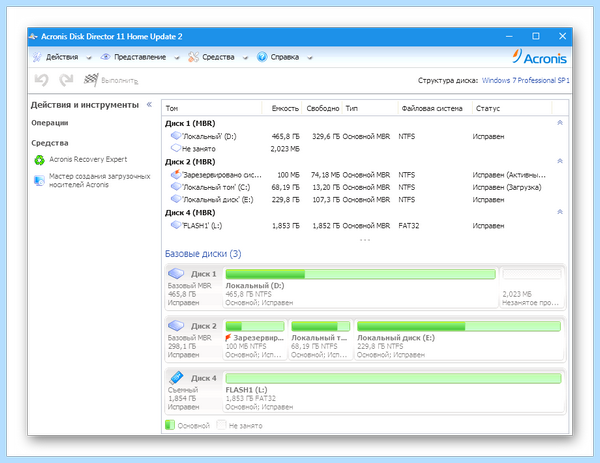Select the Локальный диск (E:) usage bar
The height and width of the screenshot is (463, 600).
coord(459,326)
